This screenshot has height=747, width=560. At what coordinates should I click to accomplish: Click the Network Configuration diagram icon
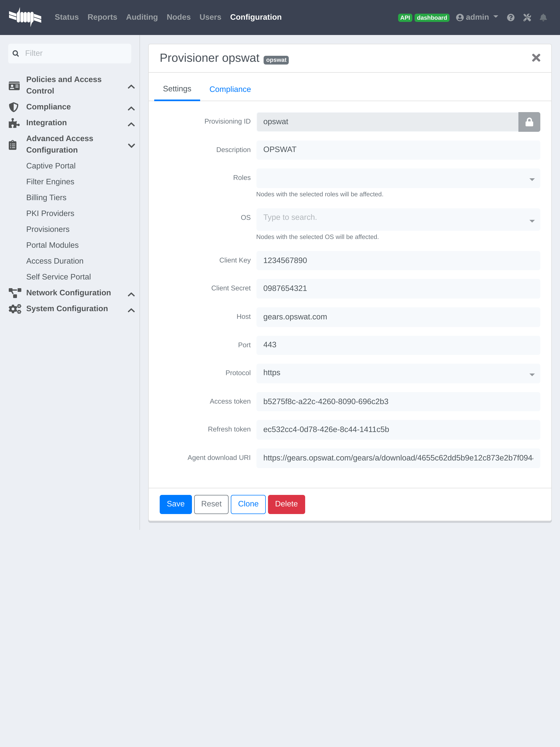click(15, 293)
